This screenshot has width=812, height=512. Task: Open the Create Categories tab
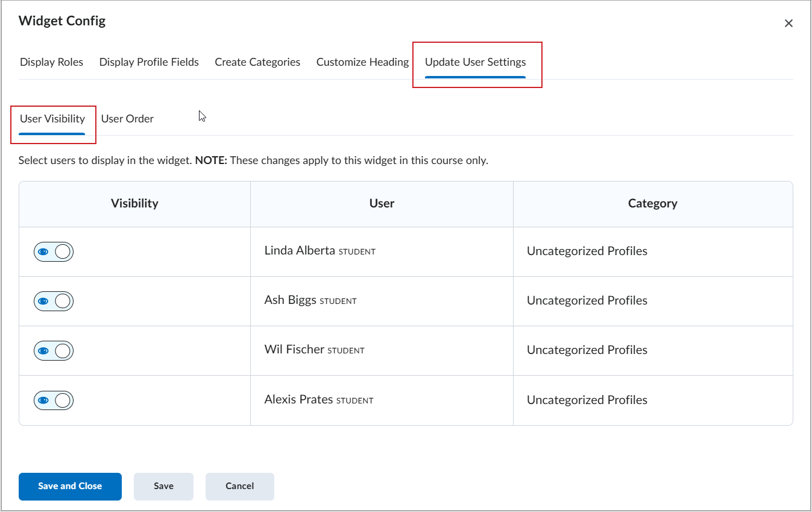tap(257, 62)
